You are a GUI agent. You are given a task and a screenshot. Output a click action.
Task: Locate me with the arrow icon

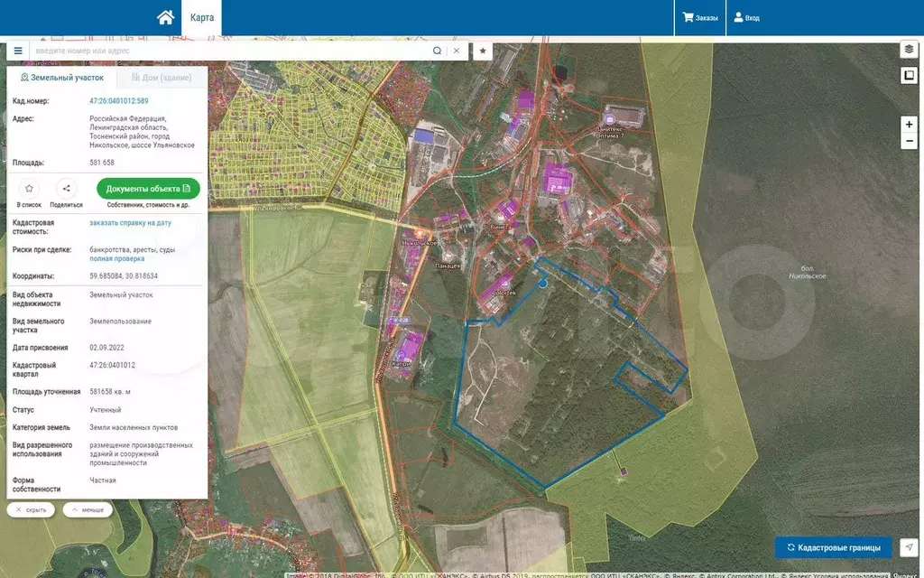click(x=910, y=547)
